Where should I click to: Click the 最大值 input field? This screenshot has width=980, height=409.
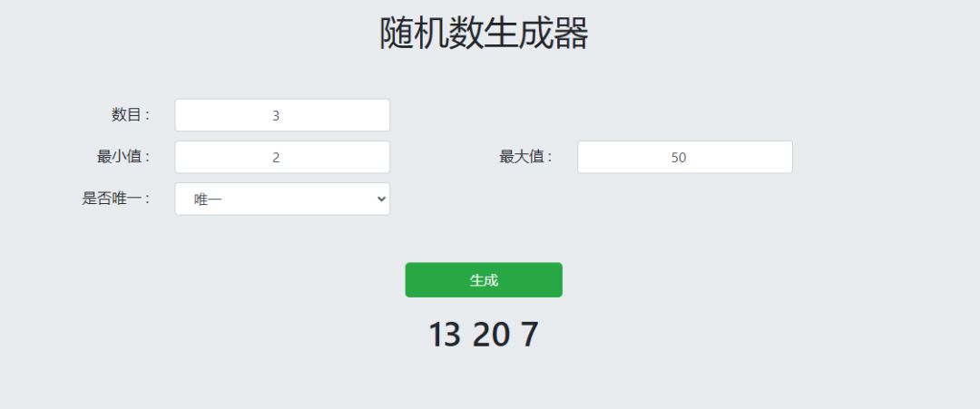[x=684, y=157]
